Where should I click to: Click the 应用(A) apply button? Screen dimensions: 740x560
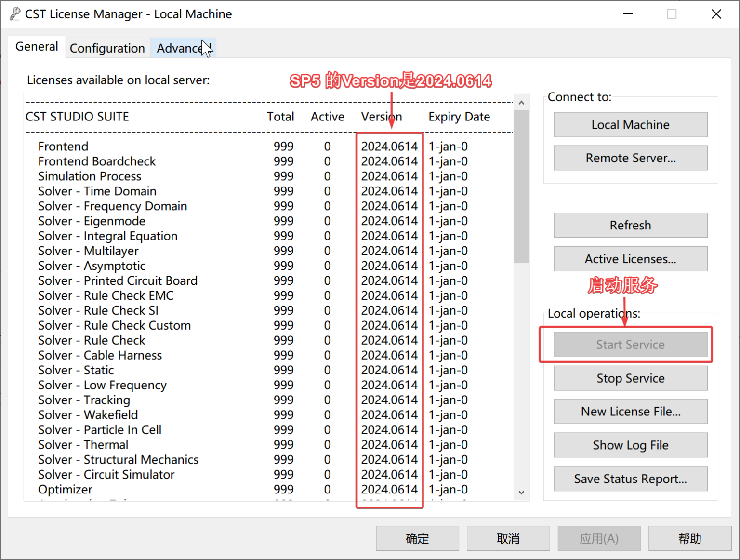[x=599, y=538]
